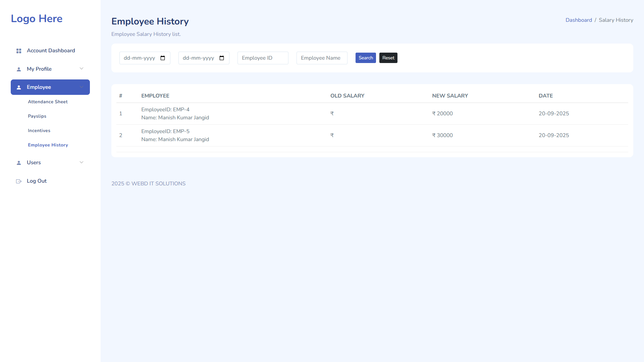Follow the Dashboard breadcrumb link
This screenshot has height=362, width=644.
coord(579,20)
